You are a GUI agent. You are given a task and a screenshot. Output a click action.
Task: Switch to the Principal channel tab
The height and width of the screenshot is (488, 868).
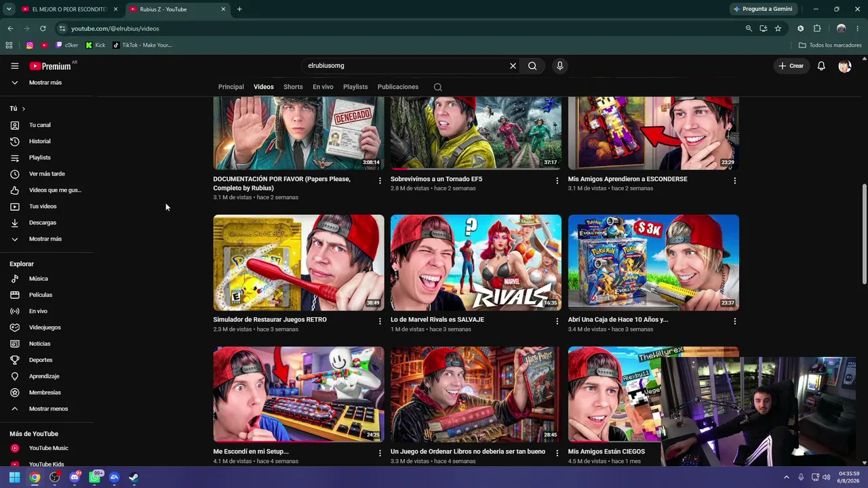pos(231,87)
